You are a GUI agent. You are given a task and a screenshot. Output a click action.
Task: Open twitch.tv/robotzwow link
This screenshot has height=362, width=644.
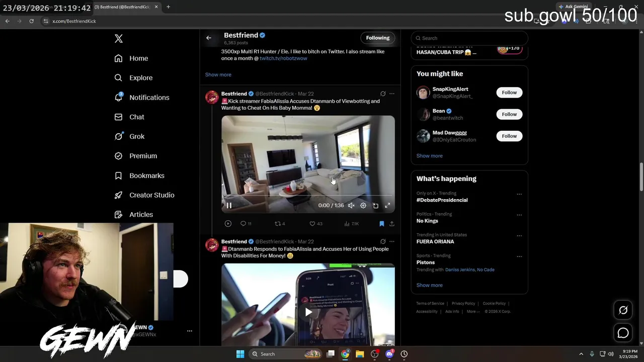tap(283, 58)
